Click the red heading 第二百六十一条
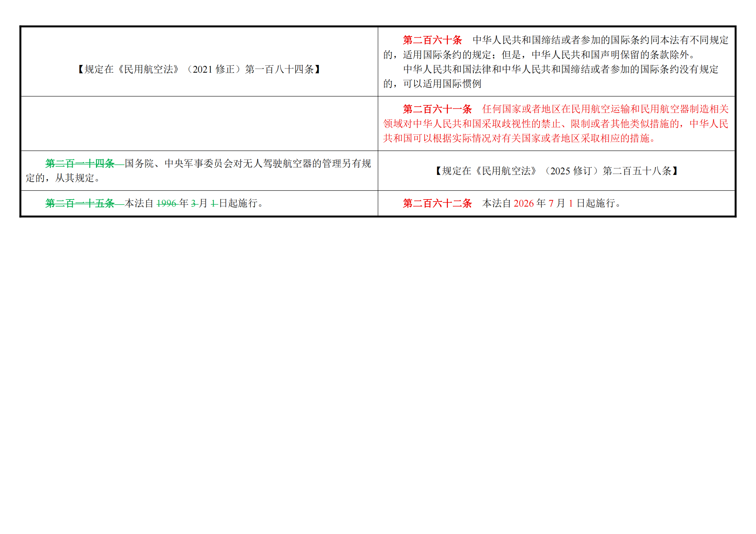756x534 pixels. point(437,109)
